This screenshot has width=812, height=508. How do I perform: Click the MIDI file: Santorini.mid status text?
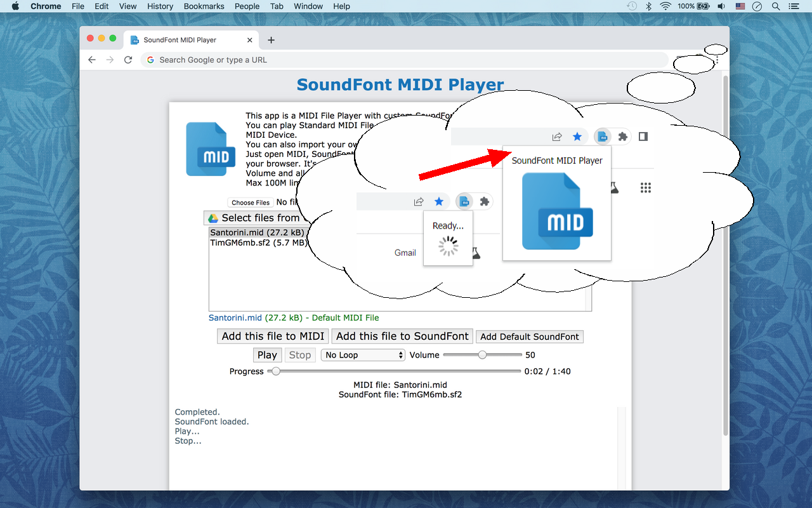pyautogui.click(x=400, y=385)
